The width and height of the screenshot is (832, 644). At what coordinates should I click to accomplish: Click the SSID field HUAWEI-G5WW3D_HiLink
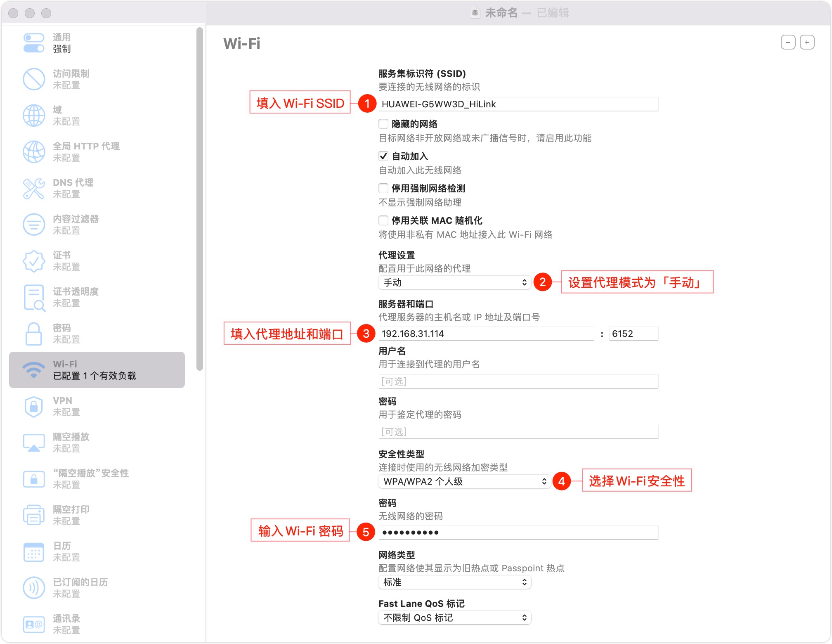click(x=518, y=104)
